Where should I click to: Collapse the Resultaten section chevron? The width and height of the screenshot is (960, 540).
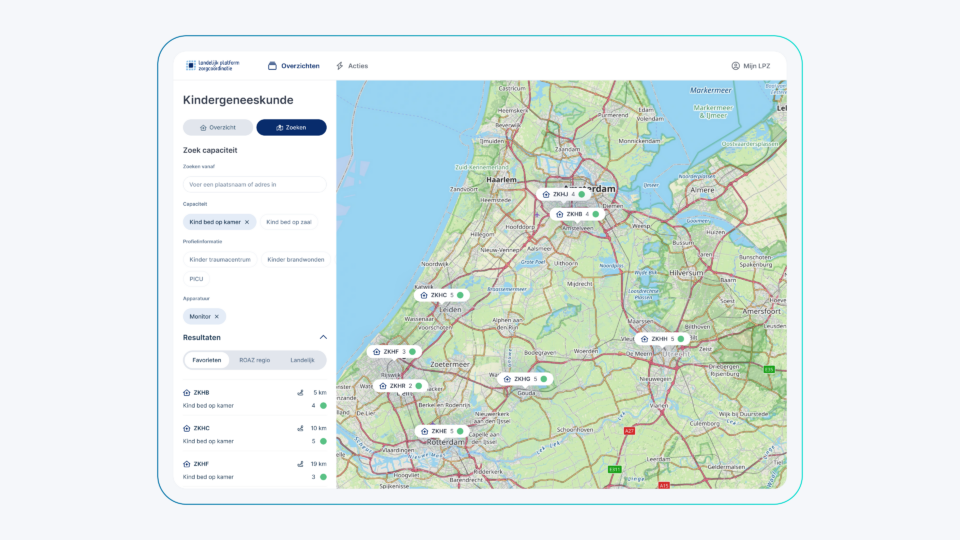pos(323,337)
